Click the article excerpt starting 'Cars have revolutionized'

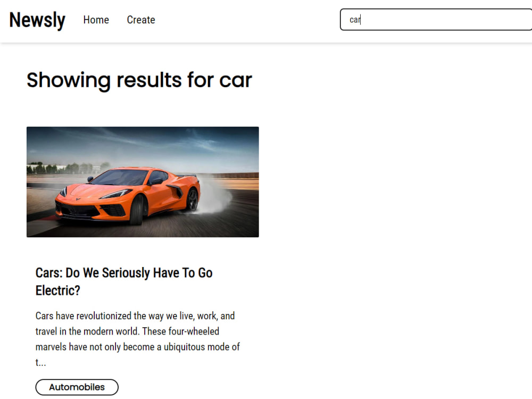click(137, 339)
